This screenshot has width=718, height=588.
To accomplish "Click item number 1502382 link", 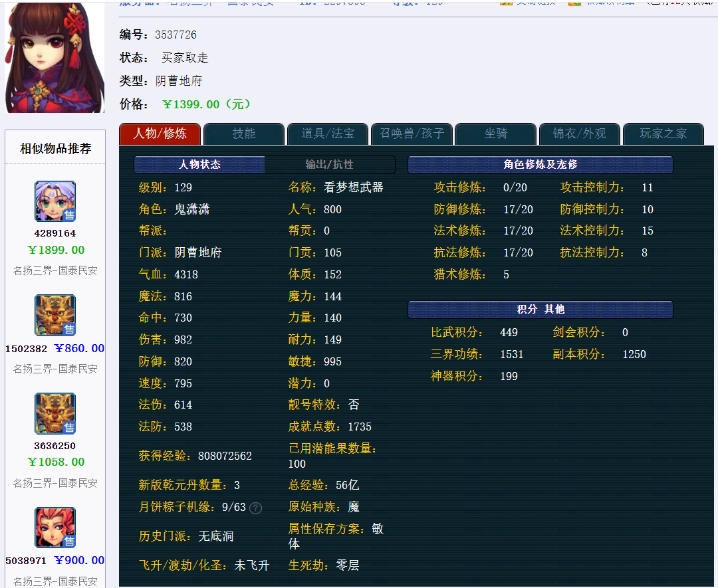I will tap(26, 349).
